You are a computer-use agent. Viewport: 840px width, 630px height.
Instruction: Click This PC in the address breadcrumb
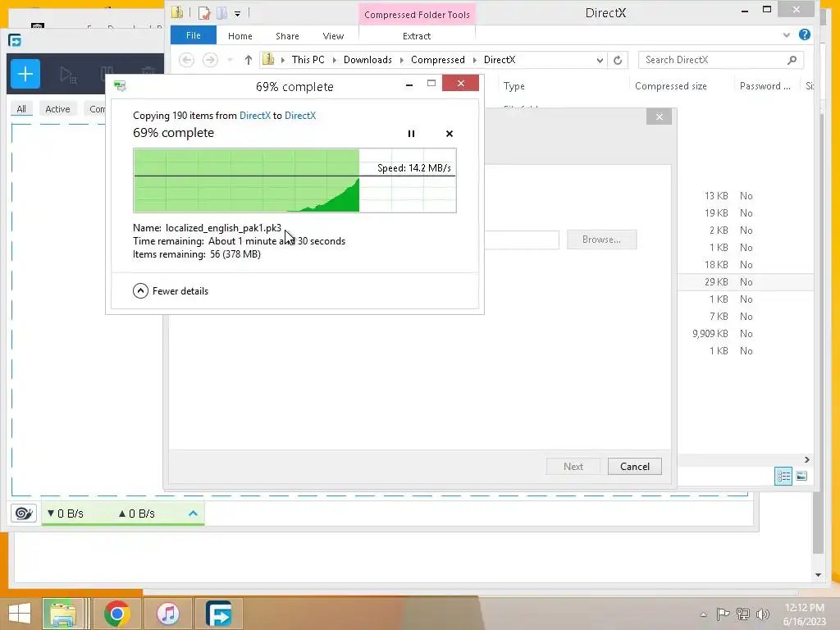308,59
